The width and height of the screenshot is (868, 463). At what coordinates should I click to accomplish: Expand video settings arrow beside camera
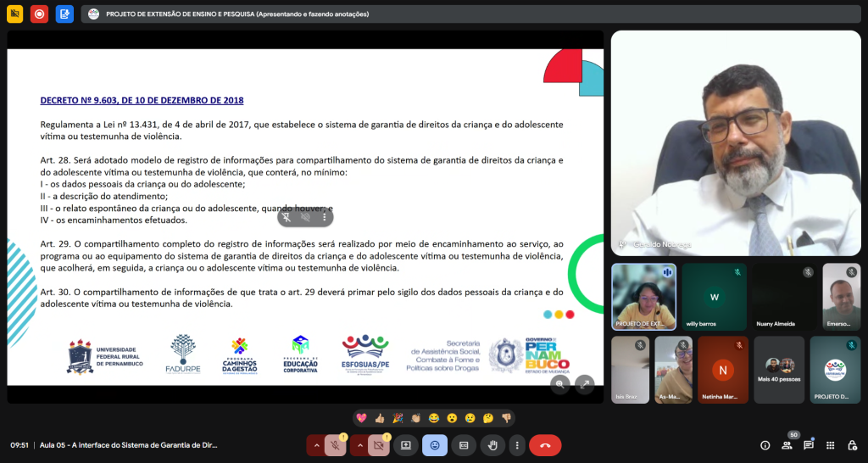click(359, 445)
